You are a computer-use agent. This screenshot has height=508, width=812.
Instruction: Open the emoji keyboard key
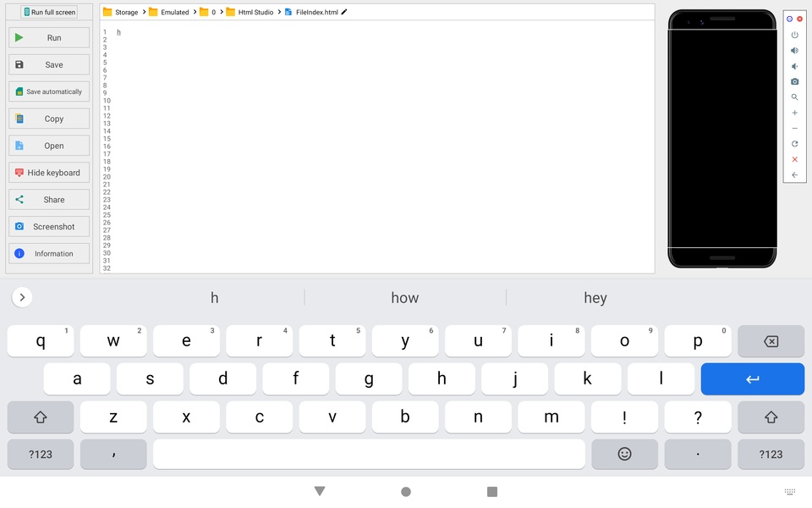click(x=624, y=454)
